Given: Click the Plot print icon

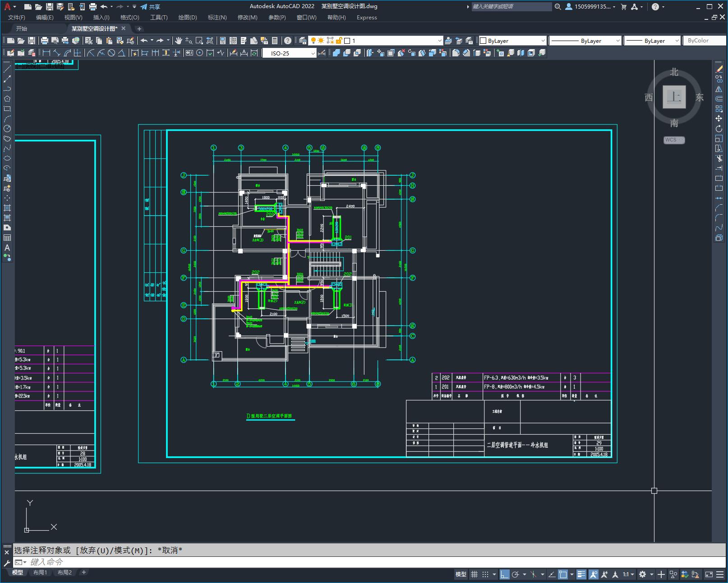Looking at the screenshot, I should pos(45,41).
